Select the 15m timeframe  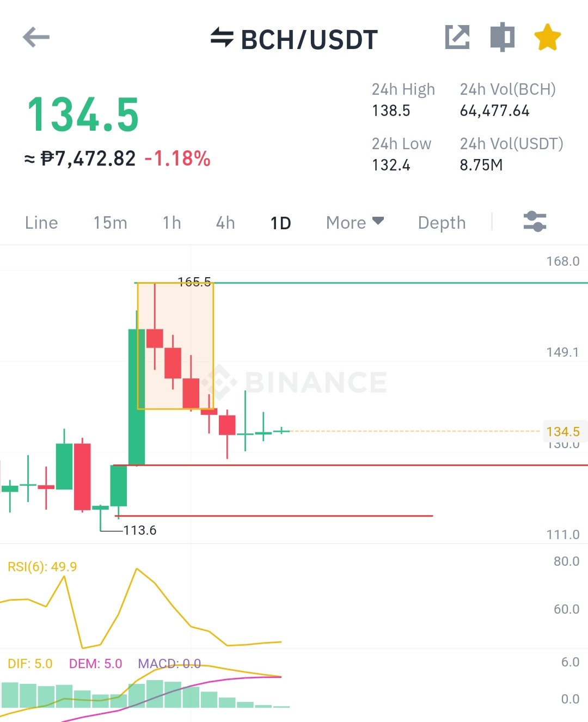[x=110, y=222]
